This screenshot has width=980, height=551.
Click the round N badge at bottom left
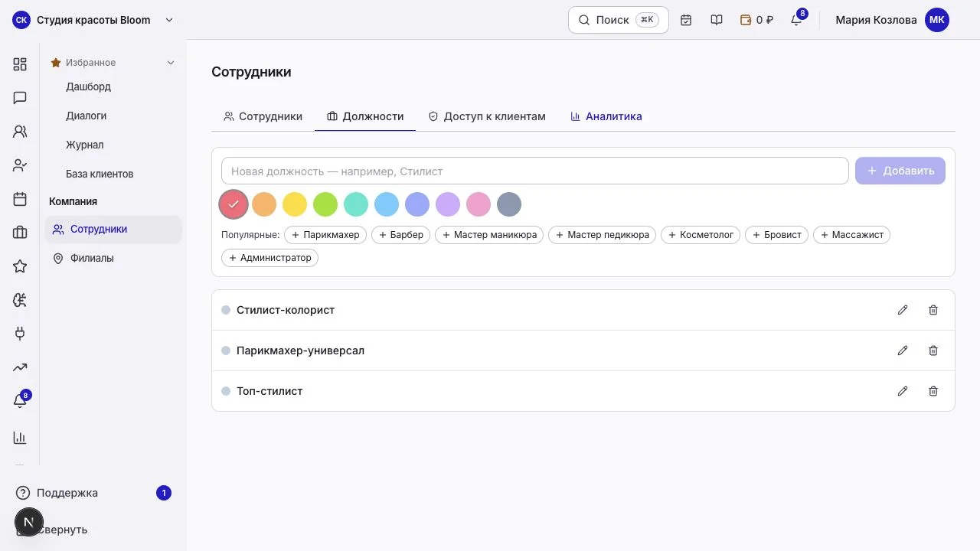tap(28, 522)
